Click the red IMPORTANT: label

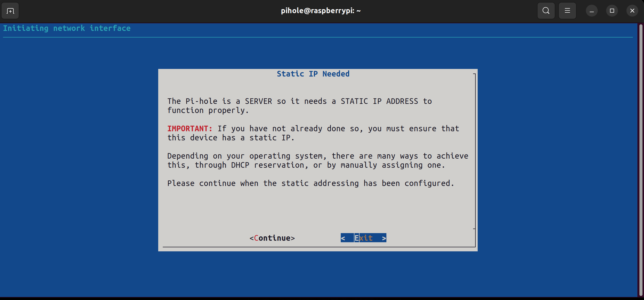pos(190,128)
